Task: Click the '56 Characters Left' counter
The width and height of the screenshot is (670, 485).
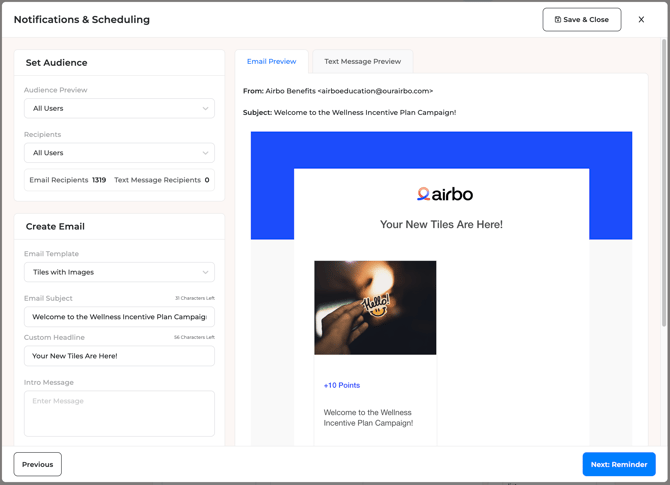Action: point(194,338)
